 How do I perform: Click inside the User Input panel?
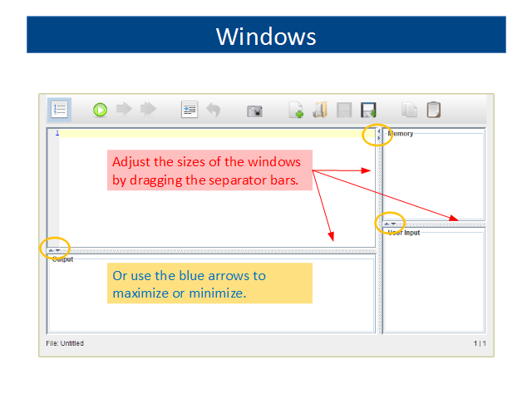(x=434, y=283)
